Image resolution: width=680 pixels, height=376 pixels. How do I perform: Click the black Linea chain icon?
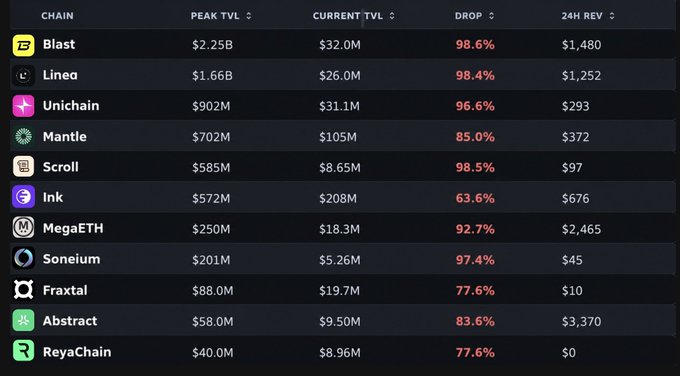pyautogui.click(x=23, y=76)
